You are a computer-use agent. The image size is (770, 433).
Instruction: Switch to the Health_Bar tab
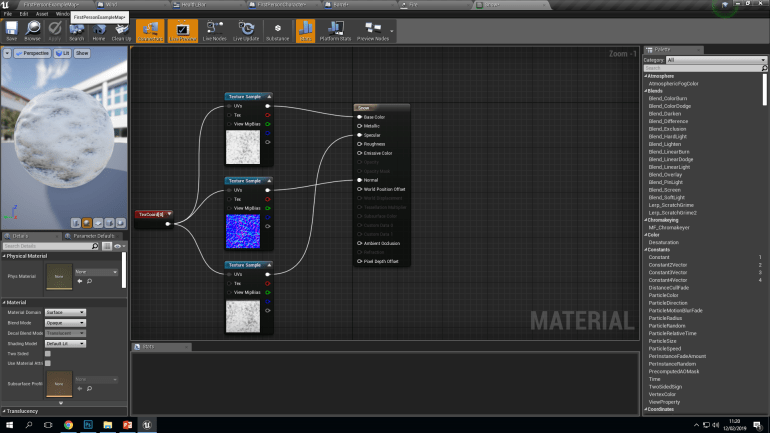[206, 4]
